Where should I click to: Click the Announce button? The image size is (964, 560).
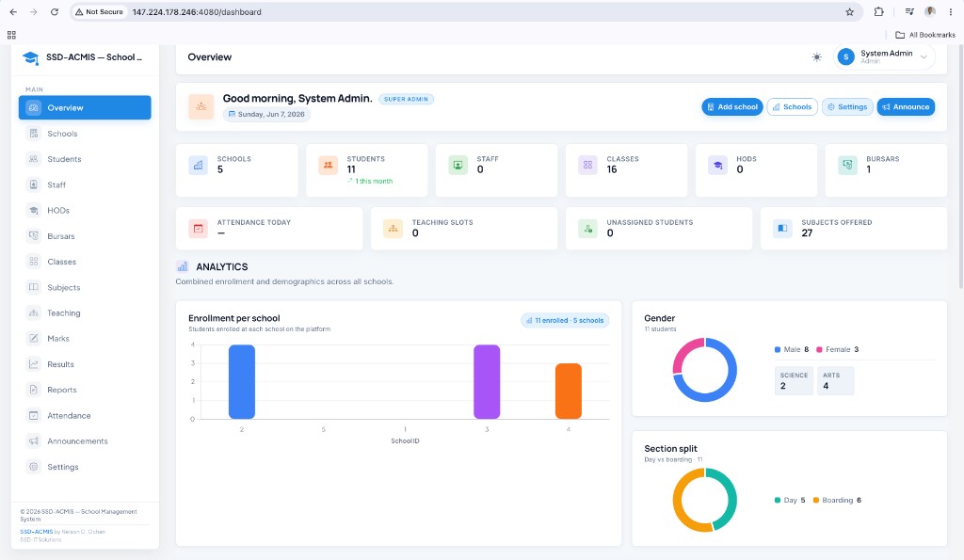pyautogui.click(x=906, y=107)
